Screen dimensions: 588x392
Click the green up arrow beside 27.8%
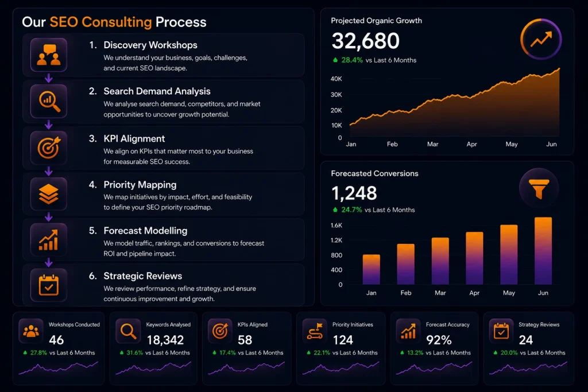[25, 352]
